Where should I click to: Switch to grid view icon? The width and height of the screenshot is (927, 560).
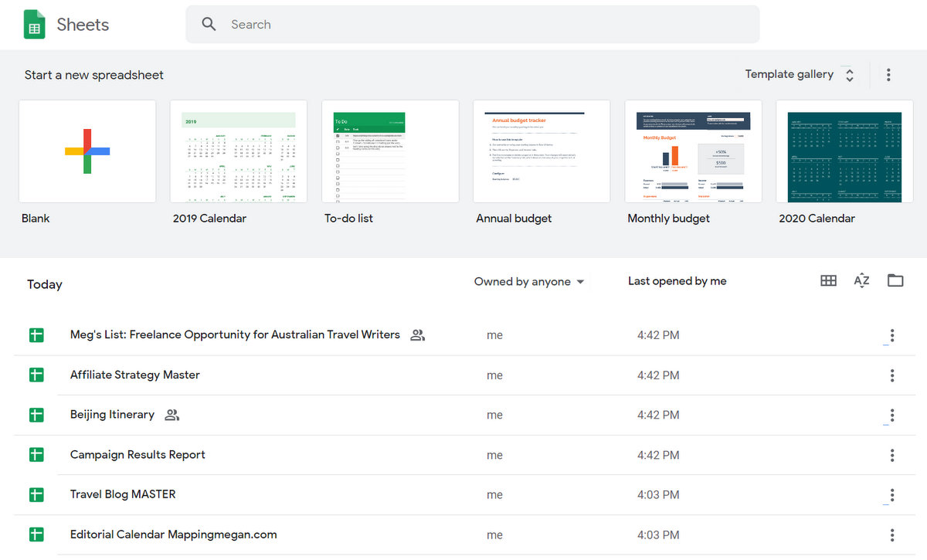pos(828,281)
